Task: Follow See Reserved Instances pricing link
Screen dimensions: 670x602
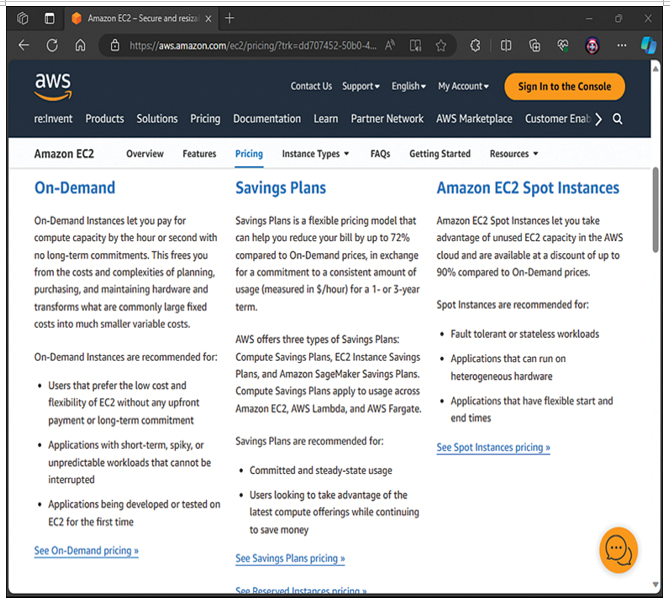Action: click(301, 590)
